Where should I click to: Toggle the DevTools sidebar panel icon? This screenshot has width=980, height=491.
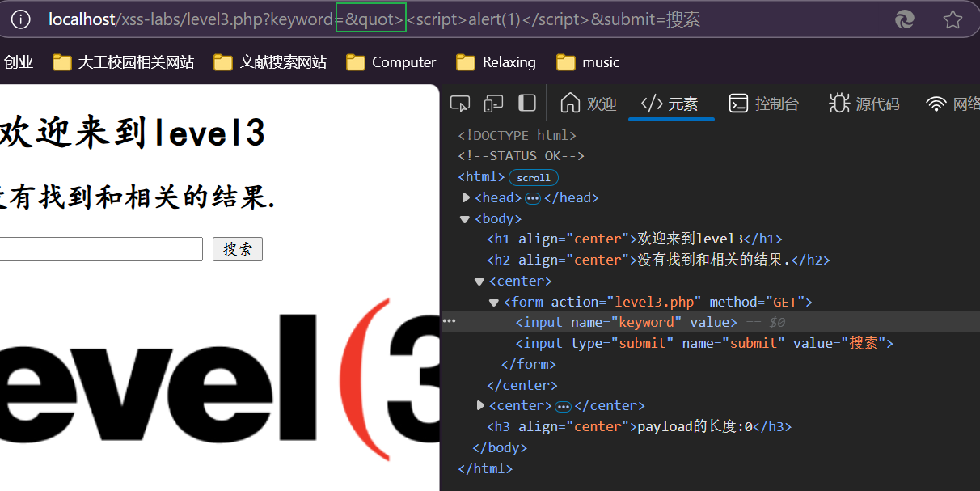(x=527, y=103)
